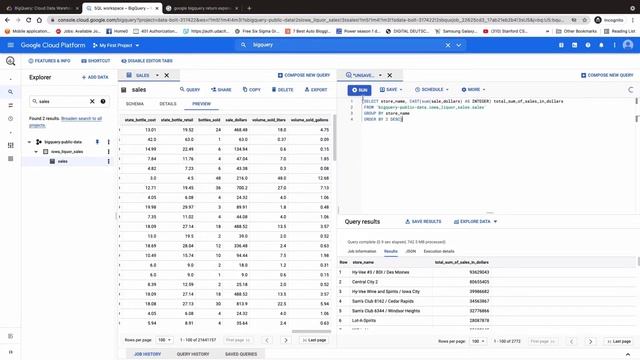Screen dimensions: 640x360
Task: Run the query with RUN button
Action: tap(360, 90)
